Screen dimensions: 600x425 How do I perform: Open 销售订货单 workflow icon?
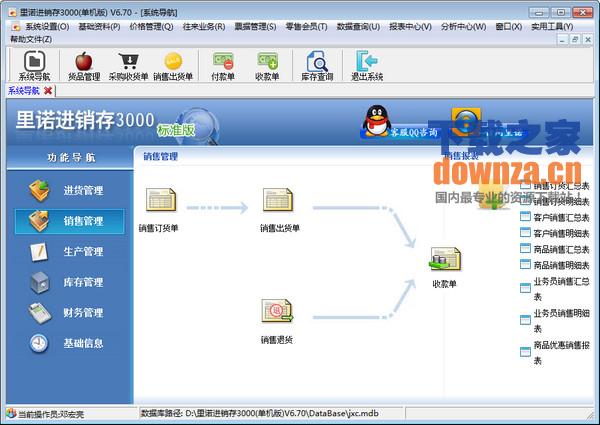tap(160, 200)
